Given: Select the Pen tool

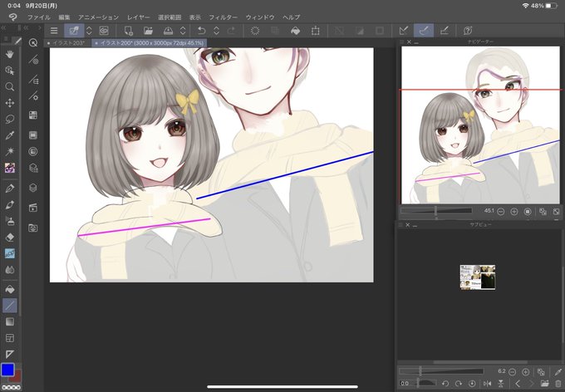Looking at the screenshot, I should (x=10, y=189).
